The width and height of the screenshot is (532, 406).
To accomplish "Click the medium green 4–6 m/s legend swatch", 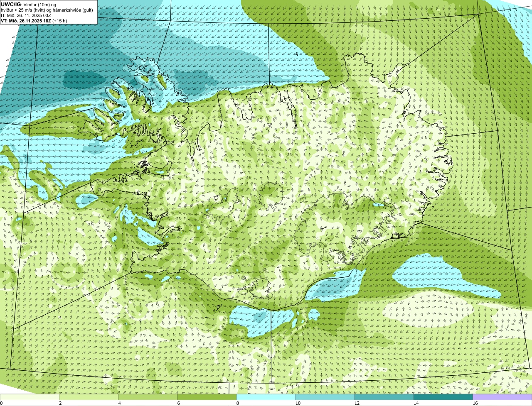I will point(148,397).
